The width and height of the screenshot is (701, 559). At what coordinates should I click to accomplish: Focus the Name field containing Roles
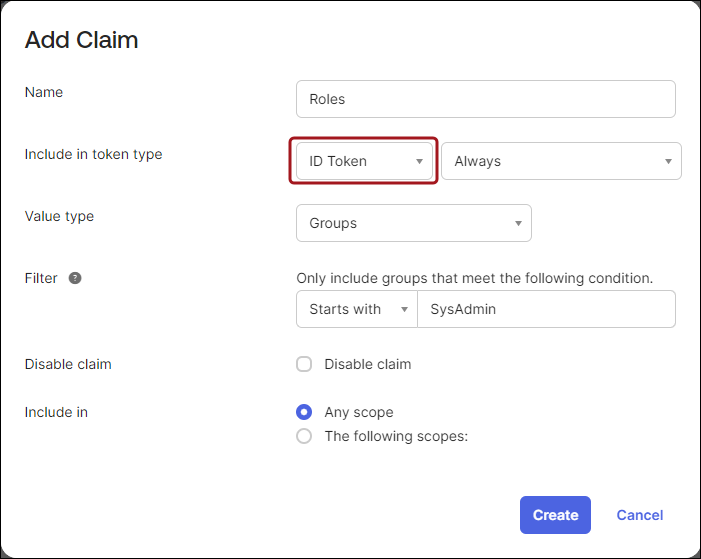[x=486, y=99]
